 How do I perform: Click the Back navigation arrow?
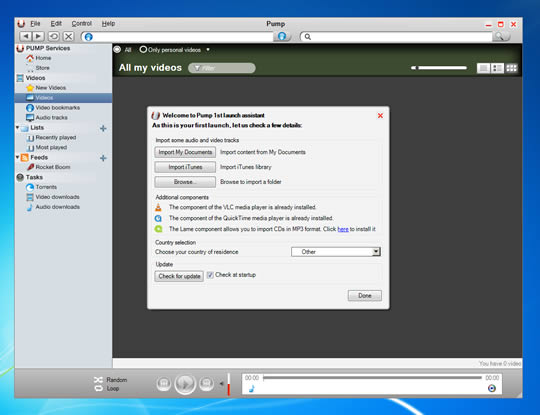pos(25,36)
